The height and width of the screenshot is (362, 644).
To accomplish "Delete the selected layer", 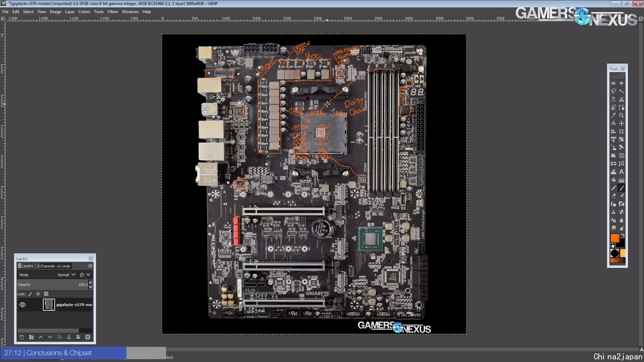I will pos(88,337).
